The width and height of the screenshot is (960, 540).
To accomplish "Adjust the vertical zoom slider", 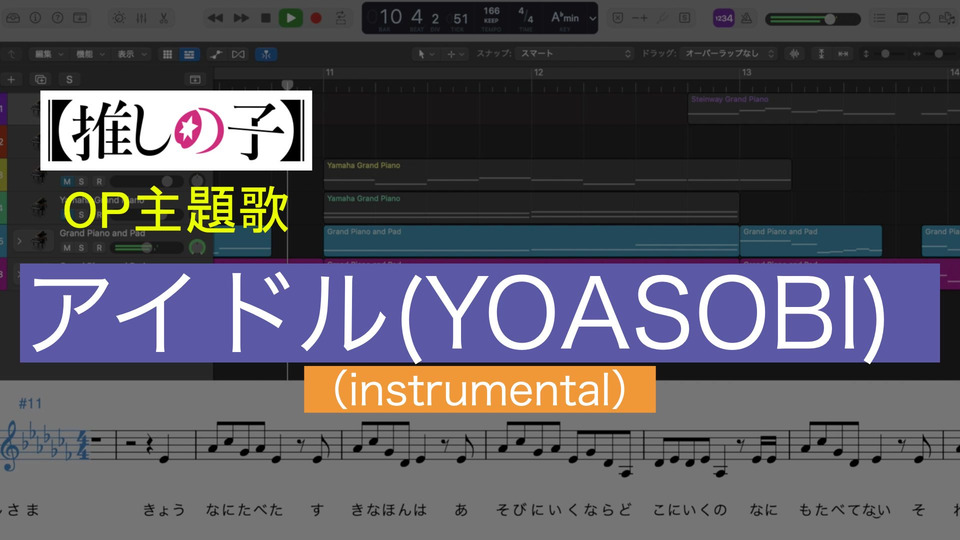I will [883, 54].
